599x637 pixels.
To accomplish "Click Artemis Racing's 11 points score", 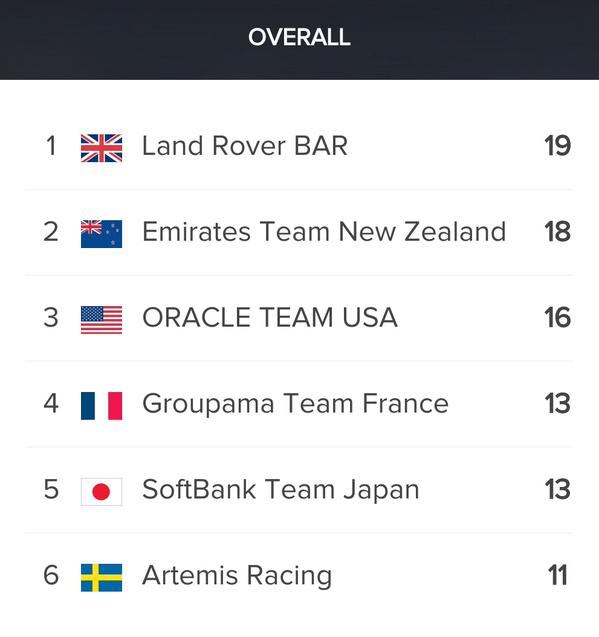I will pyautogui.click(x=558, y=575).
